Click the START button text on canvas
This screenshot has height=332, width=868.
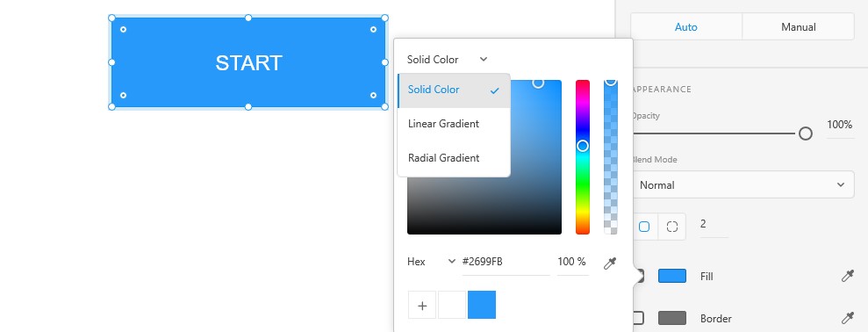(x=248, y=62)
